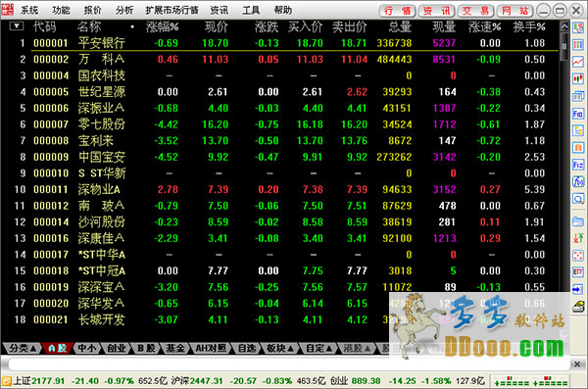Click the status bar icon beside 上证
The height and width of the screenshot is (389, 588).
(7, 381)
